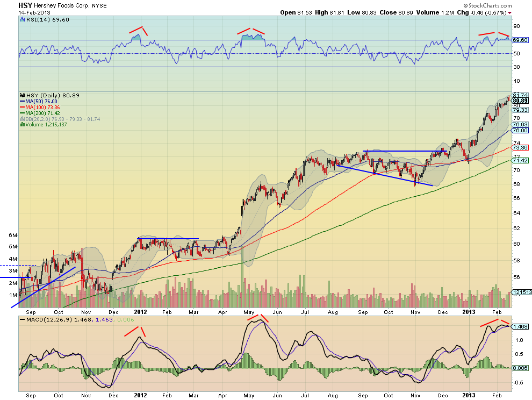The width and height of the screenshot is (532, 400).
Task: Click the 4M volume axis label
Action: [13, 259]
